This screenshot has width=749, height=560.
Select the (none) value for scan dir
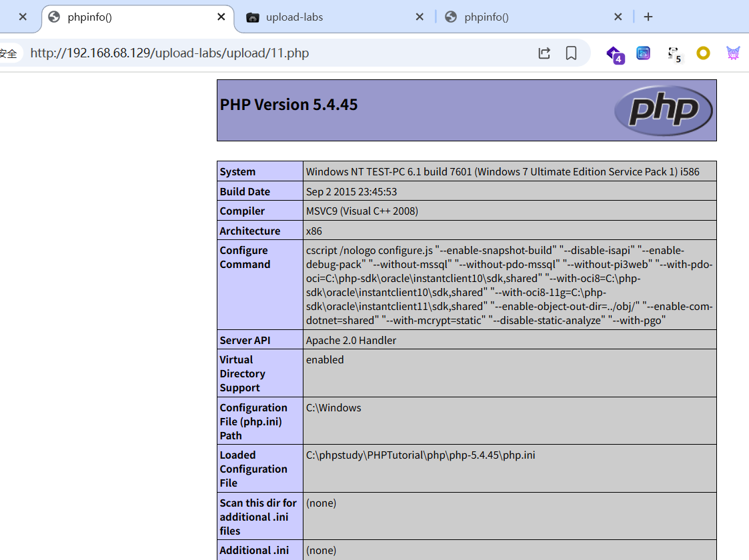321,503
